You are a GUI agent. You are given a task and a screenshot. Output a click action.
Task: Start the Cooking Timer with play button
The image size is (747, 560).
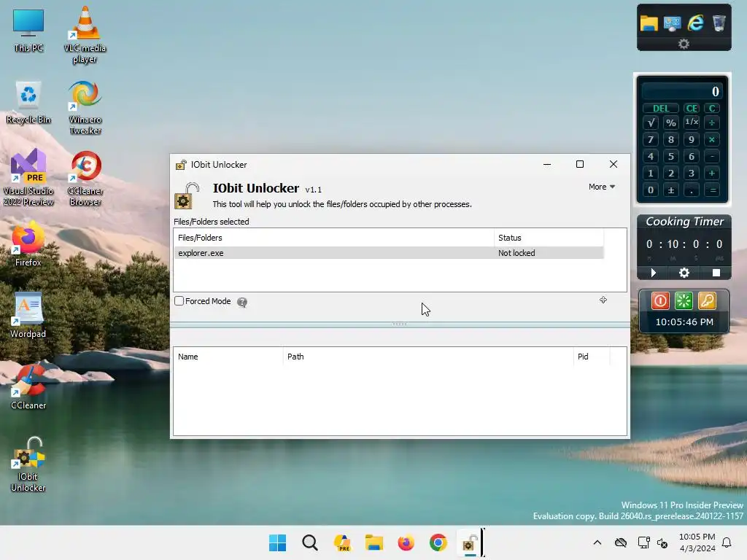click(x=653, y=273)
